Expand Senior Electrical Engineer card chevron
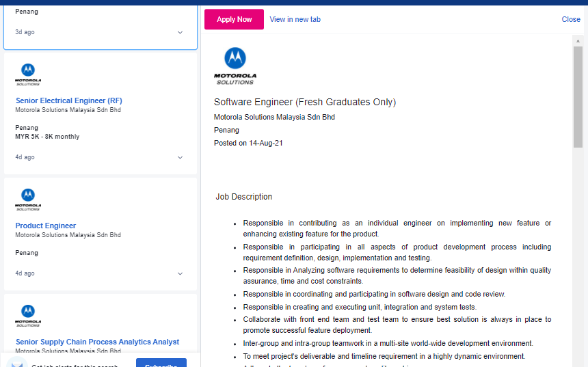Viewport: 588px width, 367px height. [180, 157]
